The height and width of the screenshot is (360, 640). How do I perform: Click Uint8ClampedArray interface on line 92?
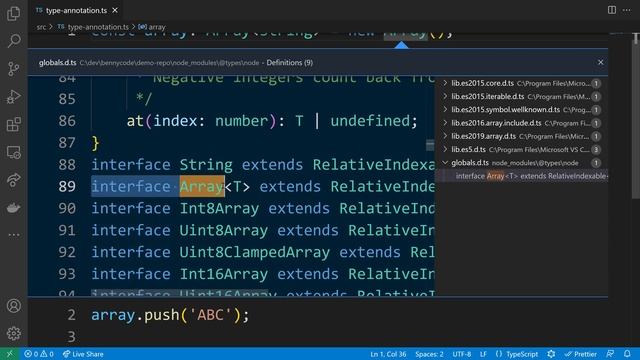[x=255, y=252]
